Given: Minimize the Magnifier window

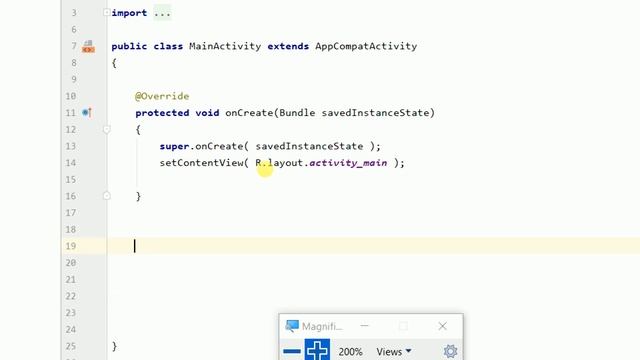Looking at the screenshot, I should 364,326.
